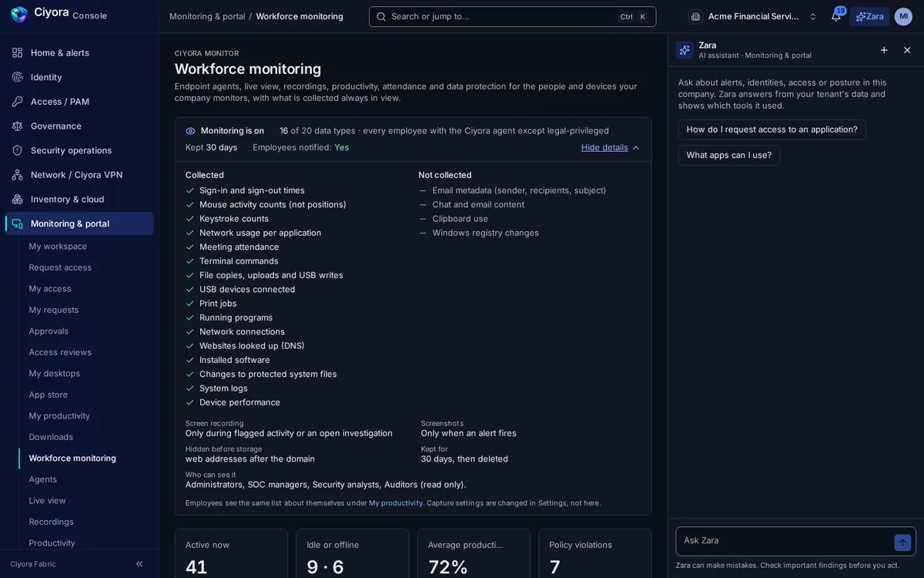Screen dimensions: 924x578
Task: Collapse the sidebar with double chevron
Action: click(139, 564)
